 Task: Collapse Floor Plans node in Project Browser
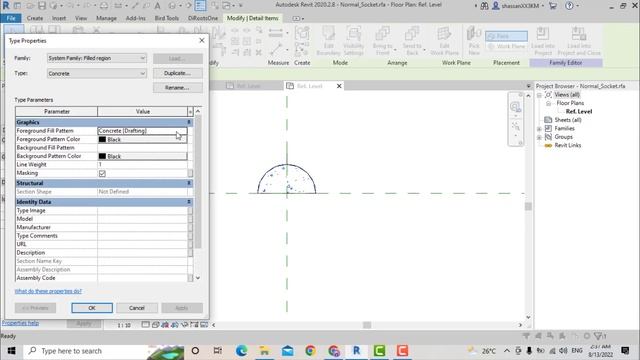[x=548, y=104]
